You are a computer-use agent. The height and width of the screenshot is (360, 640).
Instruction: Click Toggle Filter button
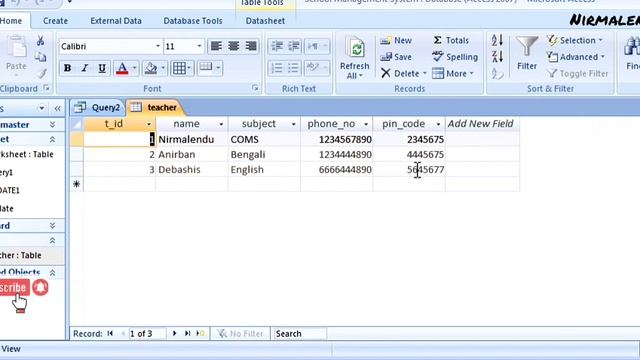click(578, 73)
